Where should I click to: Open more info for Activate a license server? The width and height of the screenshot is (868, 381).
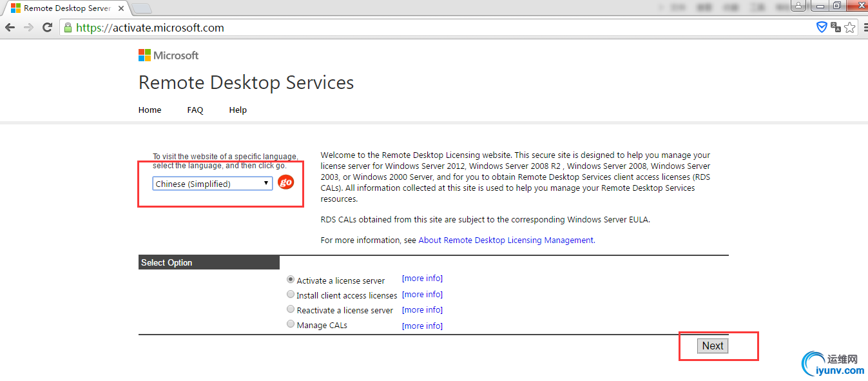pos(422,278)
